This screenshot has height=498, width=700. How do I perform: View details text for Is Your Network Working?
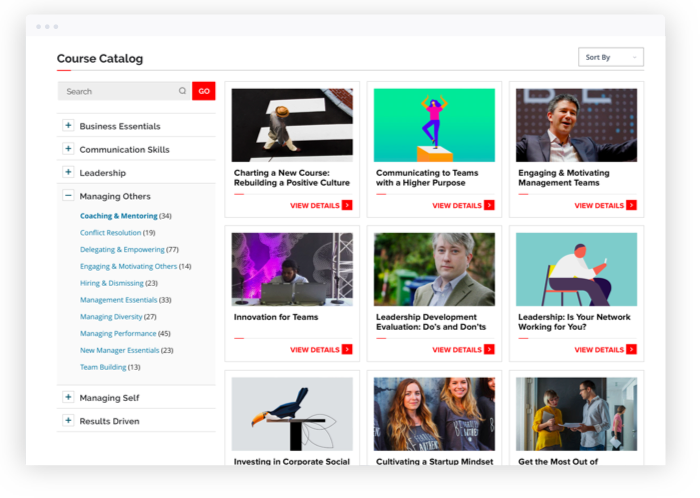[599, 350]
